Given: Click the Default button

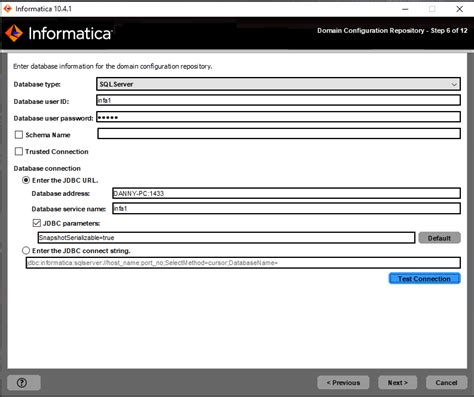Looking at the screenshot, I should point(439,238).
